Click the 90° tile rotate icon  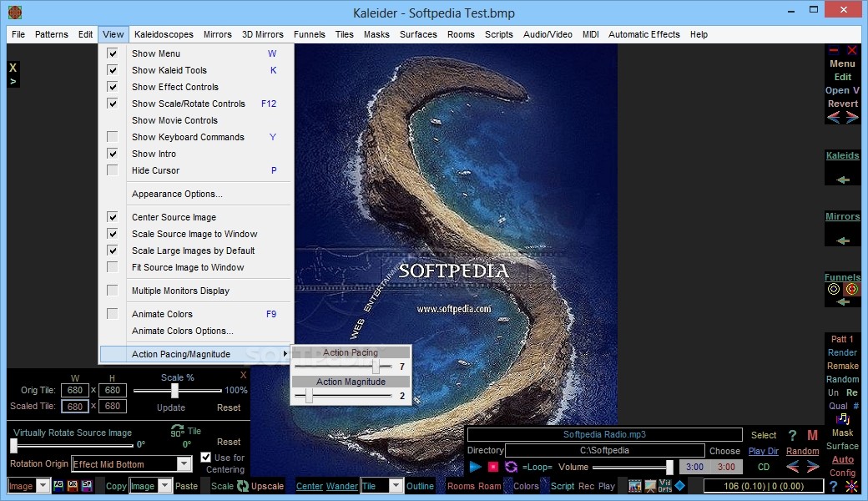(x=177, y=431)
